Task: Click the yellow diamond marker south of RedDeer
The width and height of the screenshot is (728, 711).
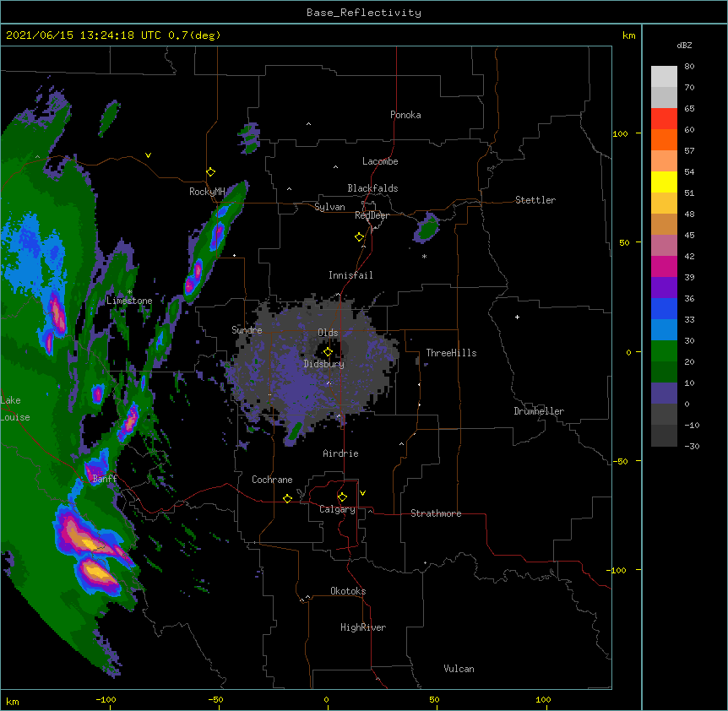Action: tap(360, 237)
